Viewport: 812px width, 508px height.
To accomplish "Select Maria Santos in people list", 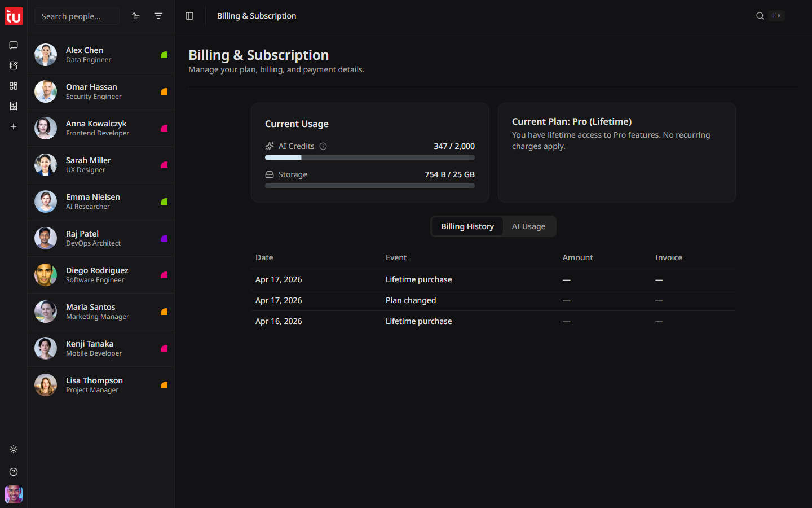I will click(101, 312).
